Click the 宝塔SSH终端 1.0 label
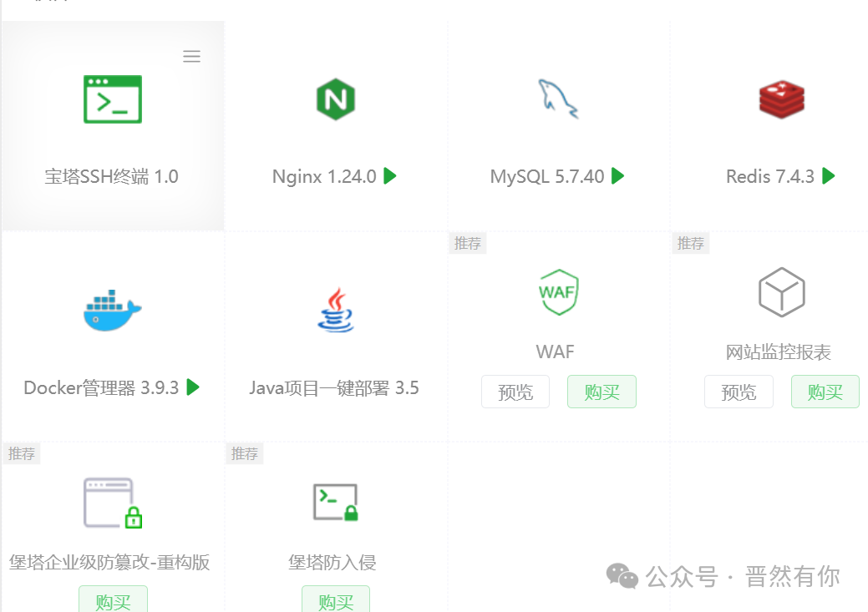The width and height of the screenshot is (868, 612). coord(111,176)
